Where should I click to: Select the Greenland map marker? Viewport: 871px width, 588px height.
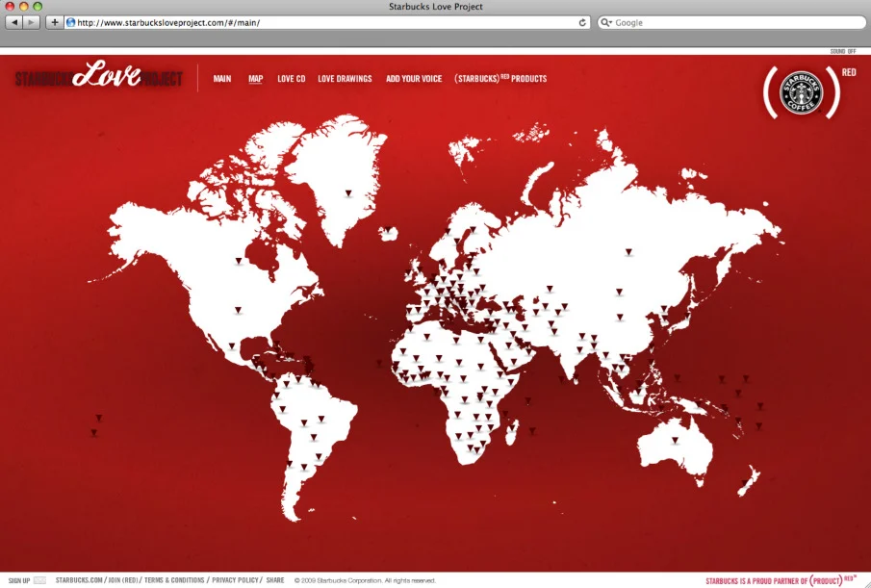click(348, 193)
